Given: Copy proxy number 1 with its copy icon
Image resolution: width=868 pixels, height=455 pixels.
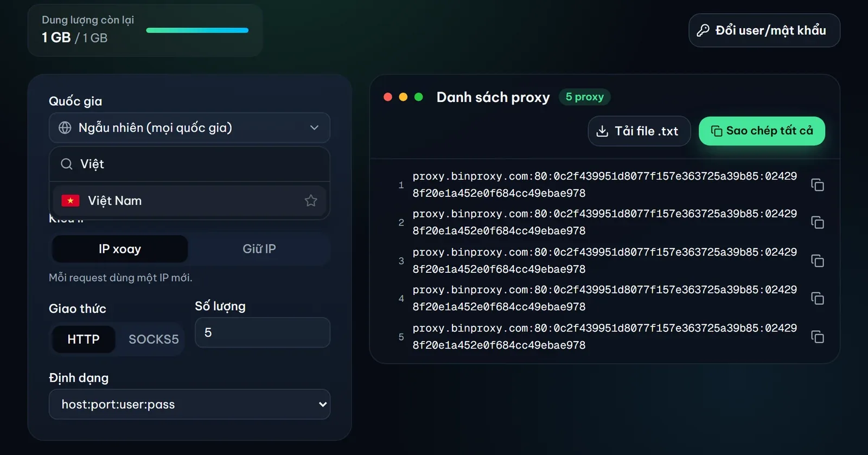Looking at the screenshot, I should pos(818,185).
